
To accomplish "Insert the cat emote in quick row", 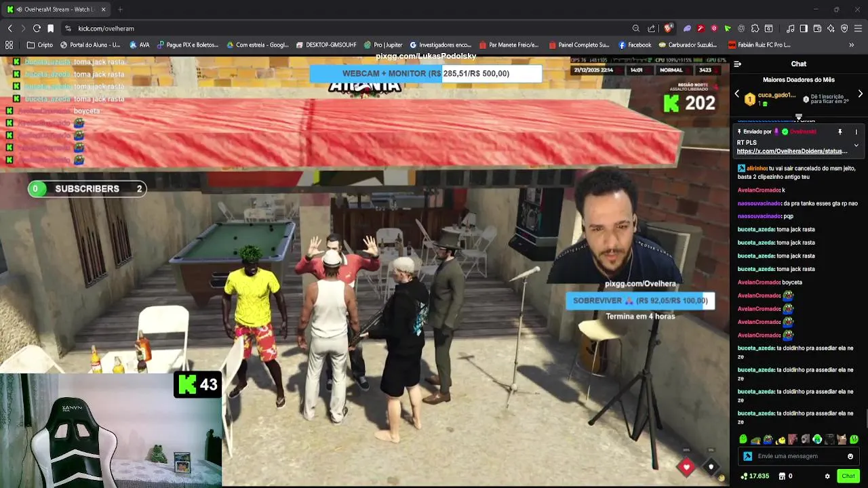I will [x=841, y=439].
